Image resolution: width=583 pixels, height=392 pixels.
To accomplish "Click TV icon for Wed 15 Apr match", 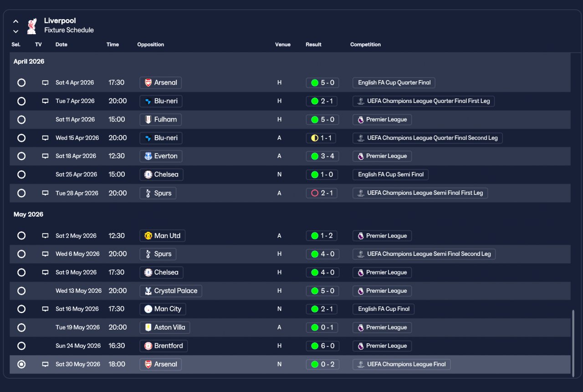I will [x=45, y=138].
